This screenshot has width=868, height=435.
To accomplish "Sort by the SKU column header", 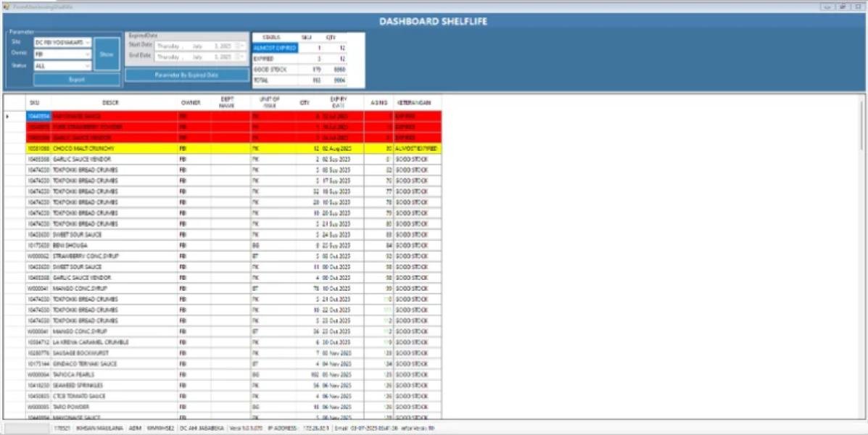I will tap(35, 103).
